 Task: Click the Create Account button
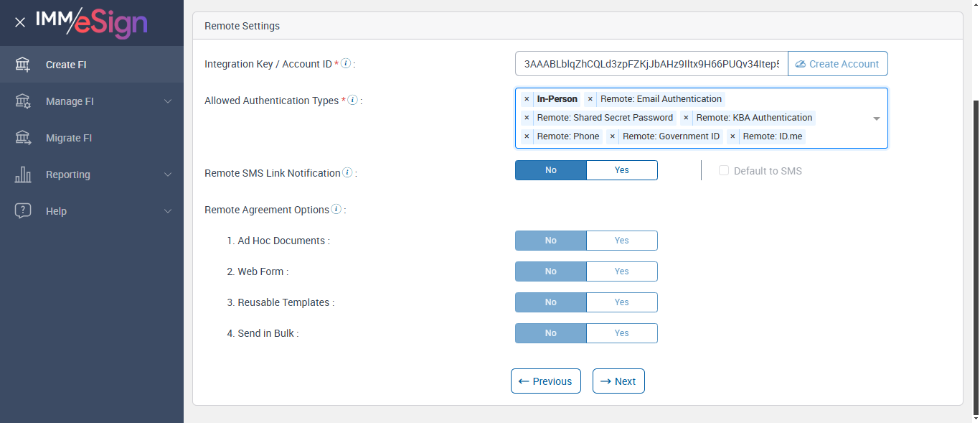[x=837, y=64]
